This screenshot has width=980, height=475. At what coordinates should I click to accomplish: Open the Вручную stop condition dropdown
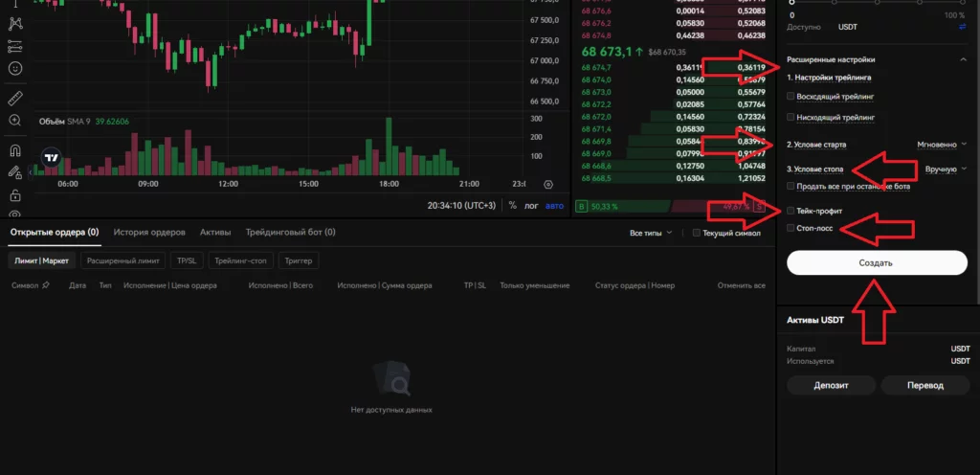pos(946,169)
